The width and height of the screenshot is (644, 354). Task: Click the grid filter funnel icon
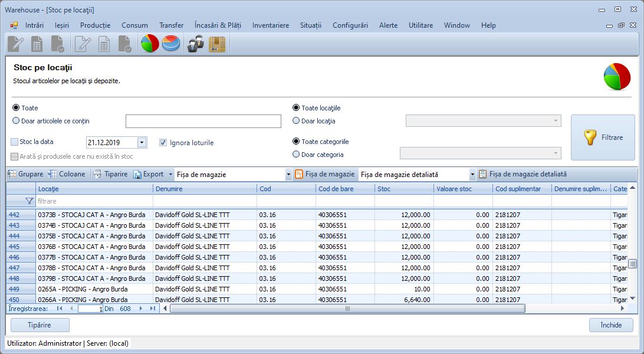29,201
